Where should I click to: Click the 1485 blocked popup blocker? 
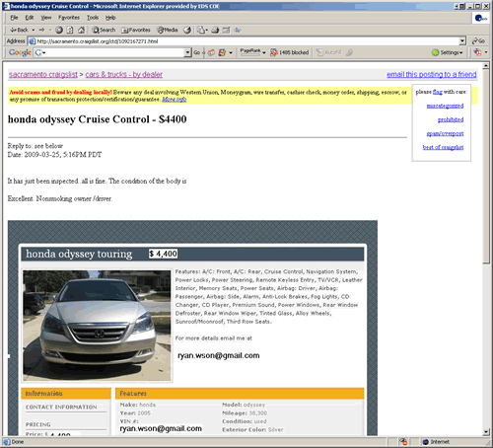coord(290,52)
